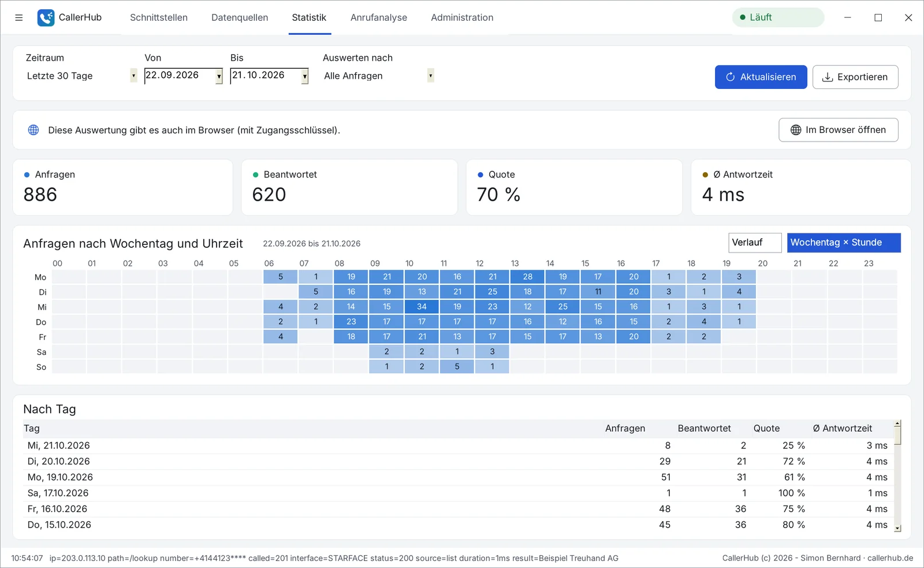924x568 pixels.
Task: Click the CallerHub phone logo
Action: point(46,17)
